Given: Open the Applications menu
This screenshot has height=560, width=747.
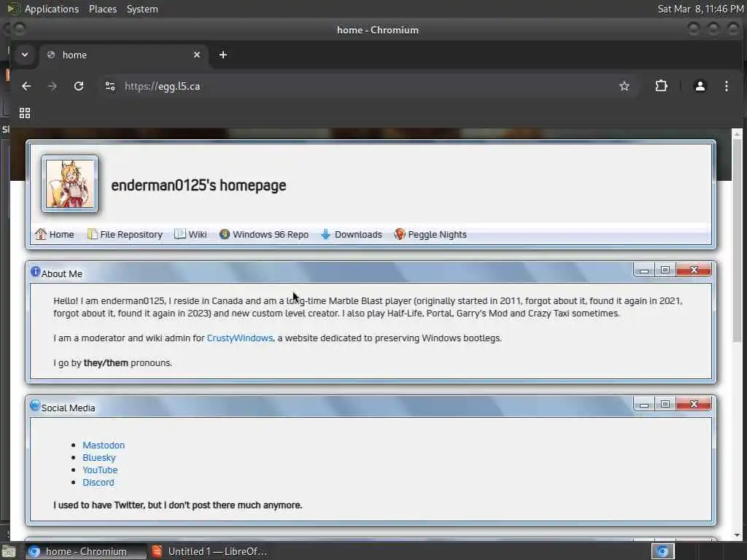Looking at the screenshot, I should (52, 9).
